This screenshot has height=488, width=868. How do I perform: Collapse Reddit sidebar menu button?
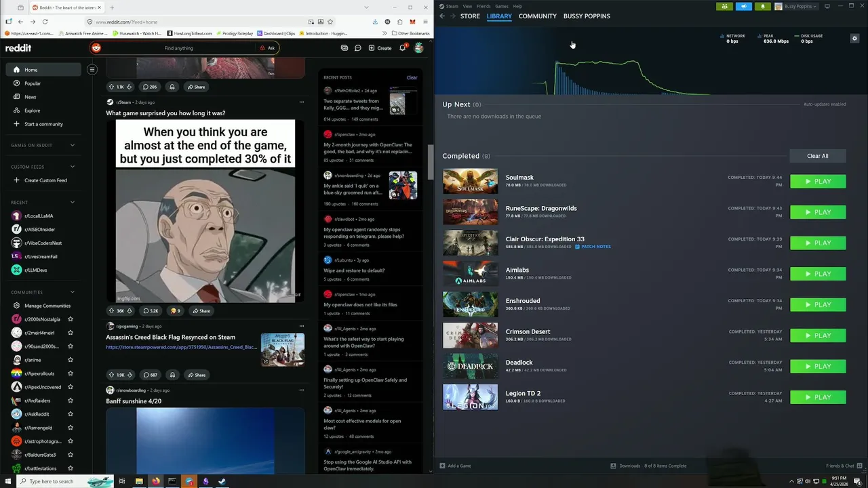92,69
